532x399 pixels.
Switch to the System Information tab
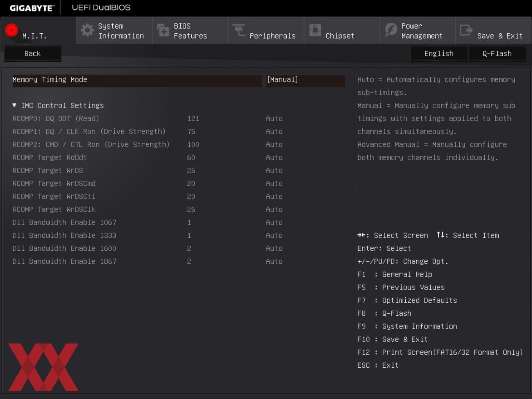(114, 31)
